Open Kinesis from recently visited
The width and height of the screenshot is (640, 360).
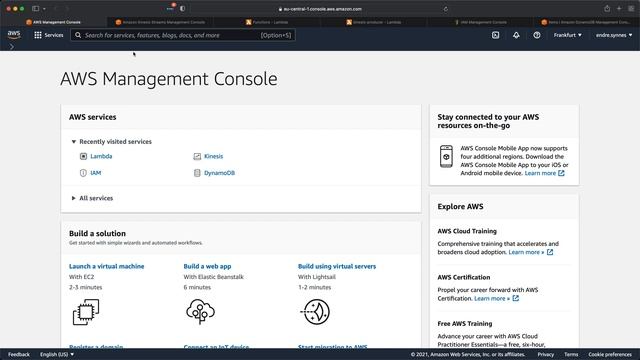pos(213,156)
